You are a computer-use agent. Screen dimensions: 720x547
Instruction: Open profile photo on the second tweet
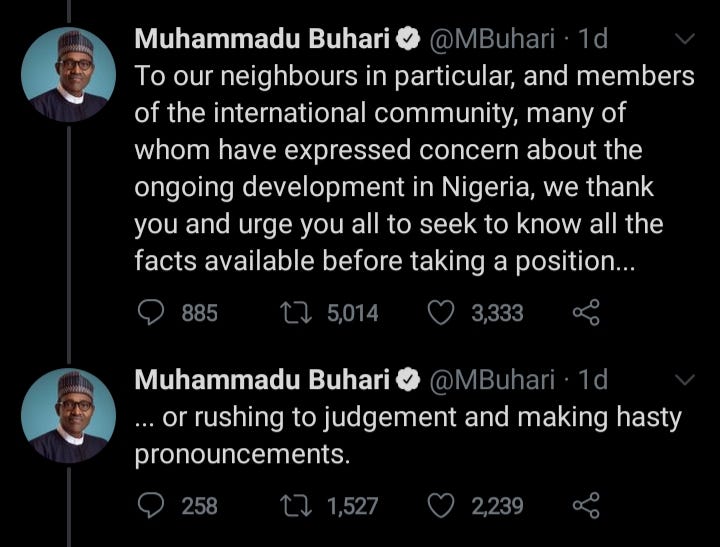(69, 416)
